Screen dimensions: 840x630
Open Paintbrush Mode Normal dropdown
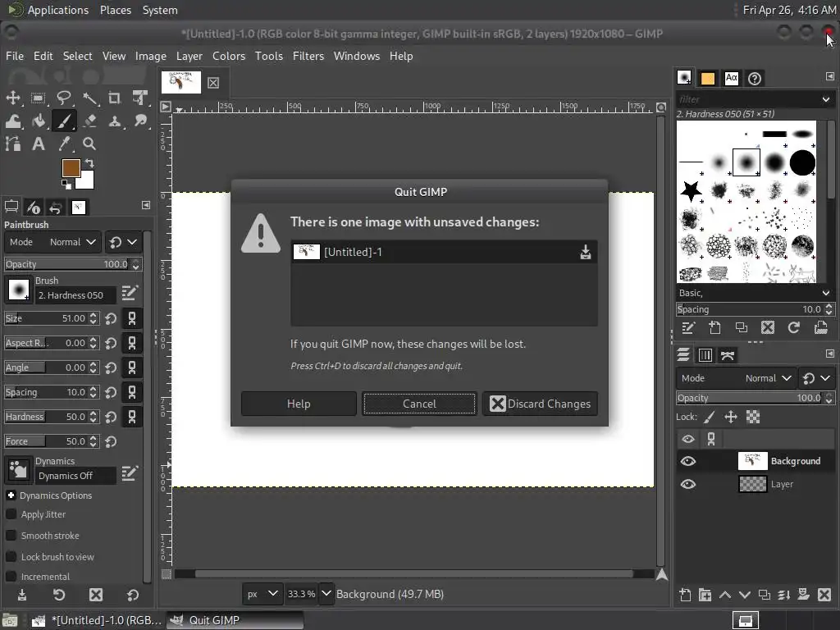point(52,242)
